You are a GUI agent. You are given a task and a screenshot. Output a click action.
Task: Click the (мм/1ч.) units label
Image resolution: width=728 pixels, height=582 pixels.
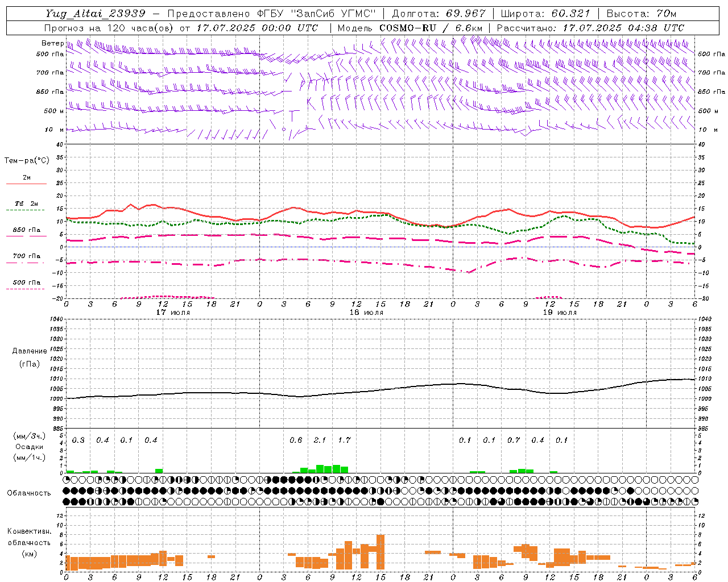(30, 458)
